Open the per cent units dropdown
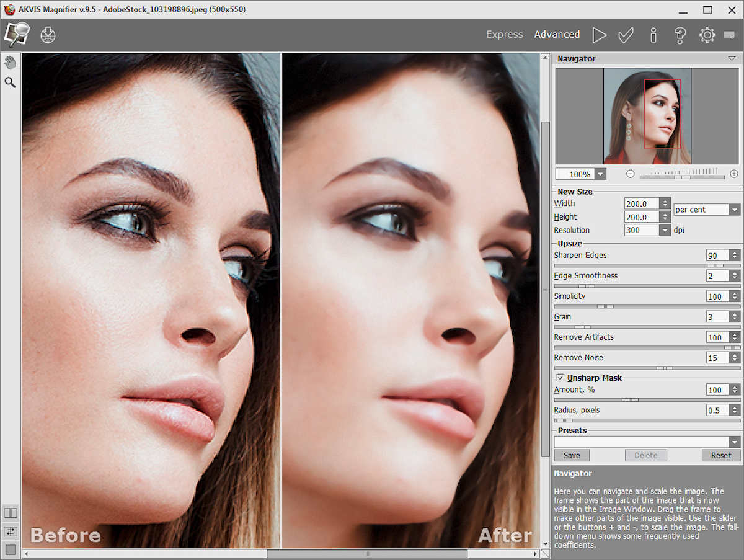 [735, 210]
